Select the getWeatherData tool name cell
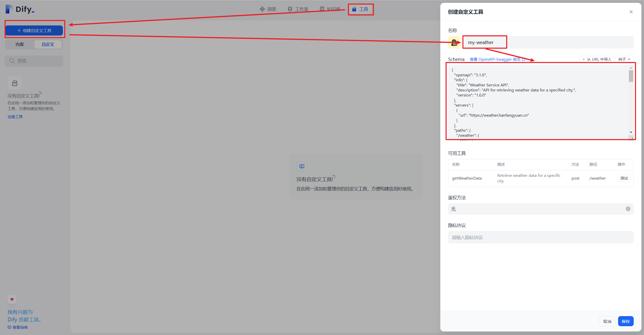Image resolution: width=644 pixels, height=335 pixels. pos(467,178)
